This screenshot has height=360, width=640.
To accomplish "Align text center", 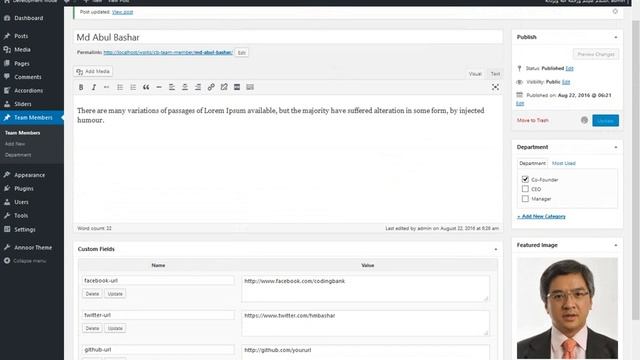I will pos(185,87).
